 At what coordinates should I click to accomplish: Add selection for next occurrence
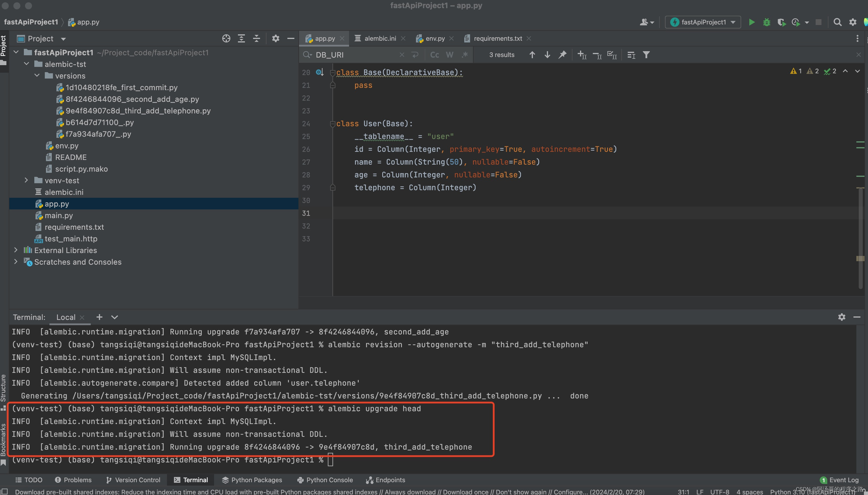click(582, 55)
